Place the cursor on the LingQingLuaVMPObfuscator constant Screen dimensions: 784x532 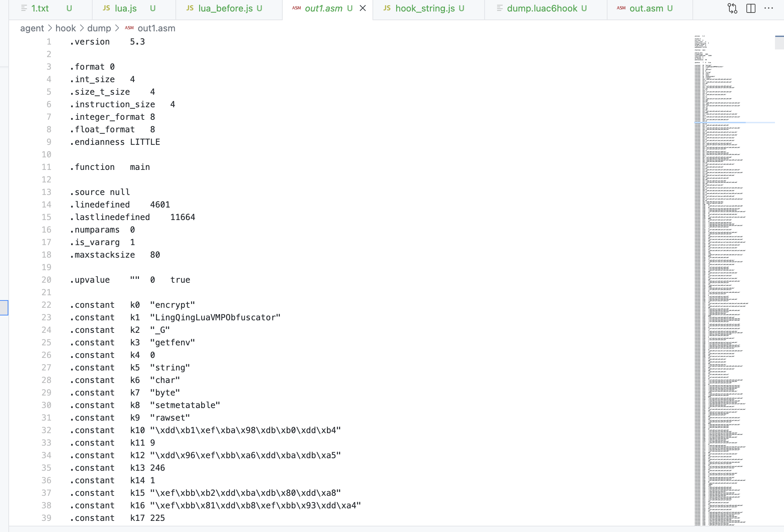click(x=215, y=318)
